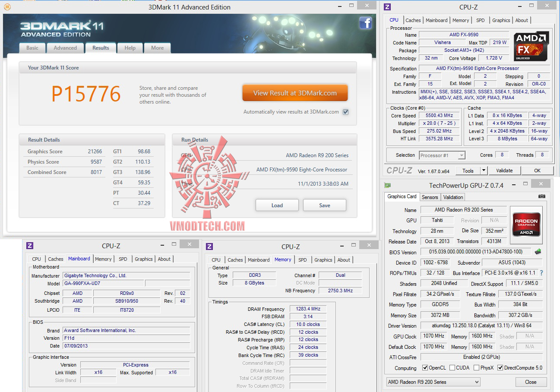Open the Validation tab in GPU-Z
The height and width of the screenshot is (392, 560).
453,197
